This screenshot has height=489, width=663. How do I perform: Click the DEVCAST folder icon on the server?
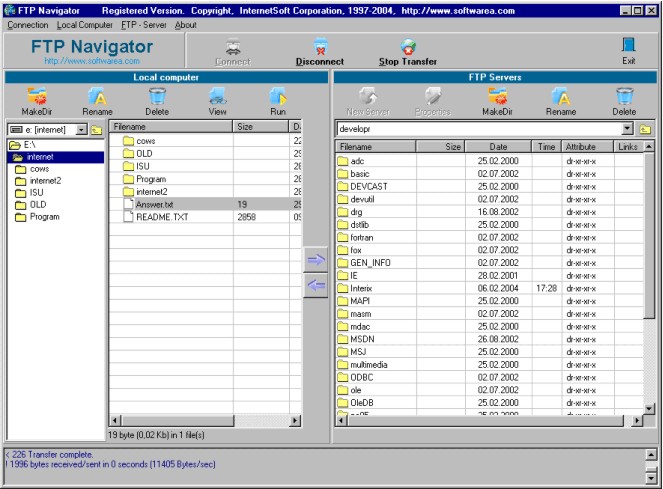342,187
